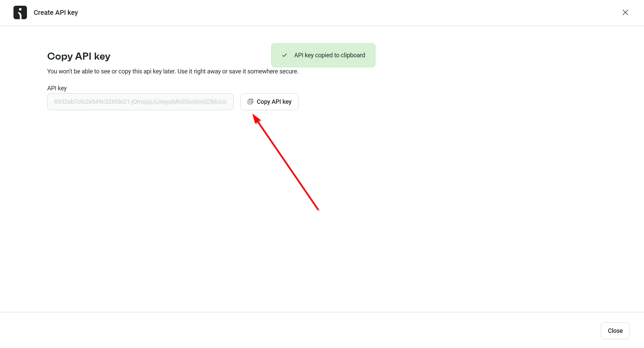Click the checkmark icon in the success toast

[x=285, y=55]
